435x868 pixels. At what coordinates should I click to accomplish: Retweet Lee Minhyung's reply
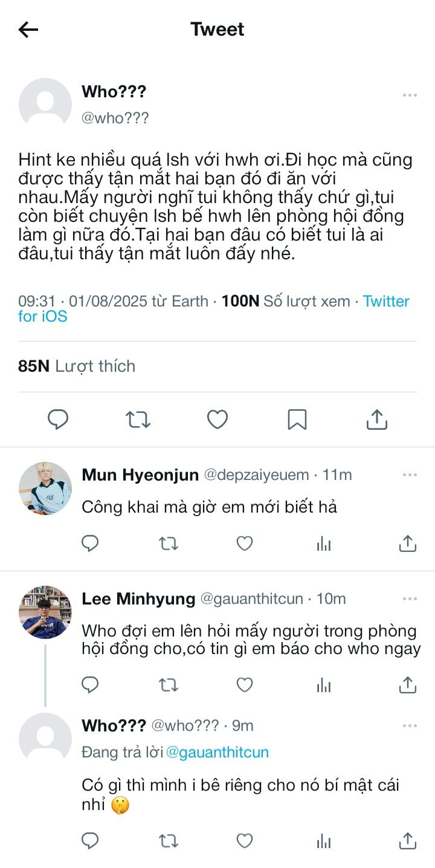pos(169,684)
